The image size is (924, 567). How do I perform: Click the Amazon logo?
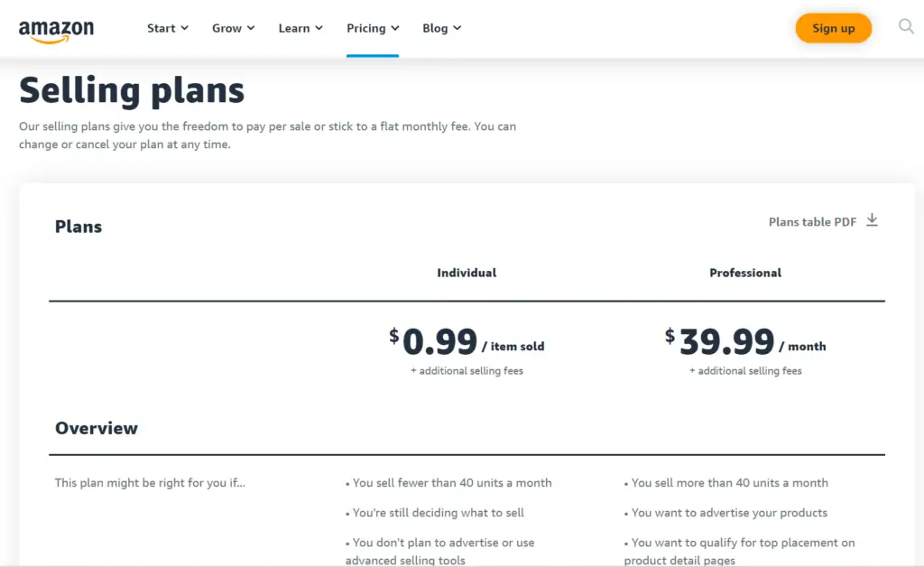(x=56, y=32)
